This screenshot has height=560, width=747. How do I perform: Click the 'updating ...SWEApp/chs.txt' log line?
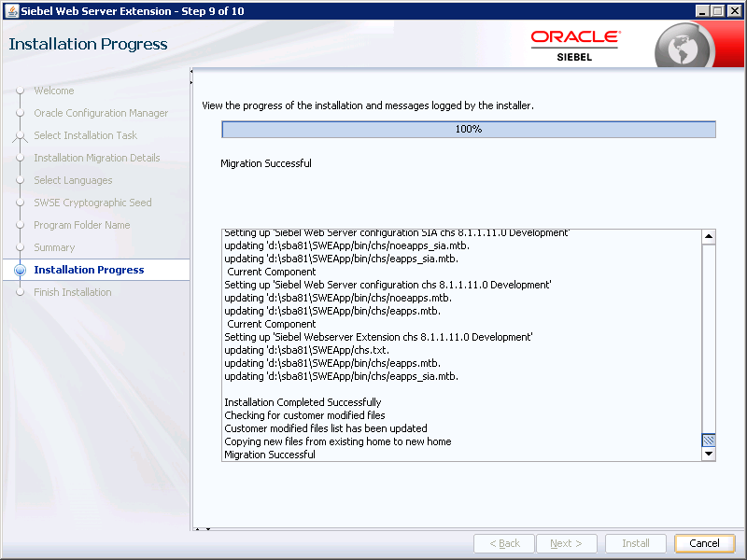(306, 350)
